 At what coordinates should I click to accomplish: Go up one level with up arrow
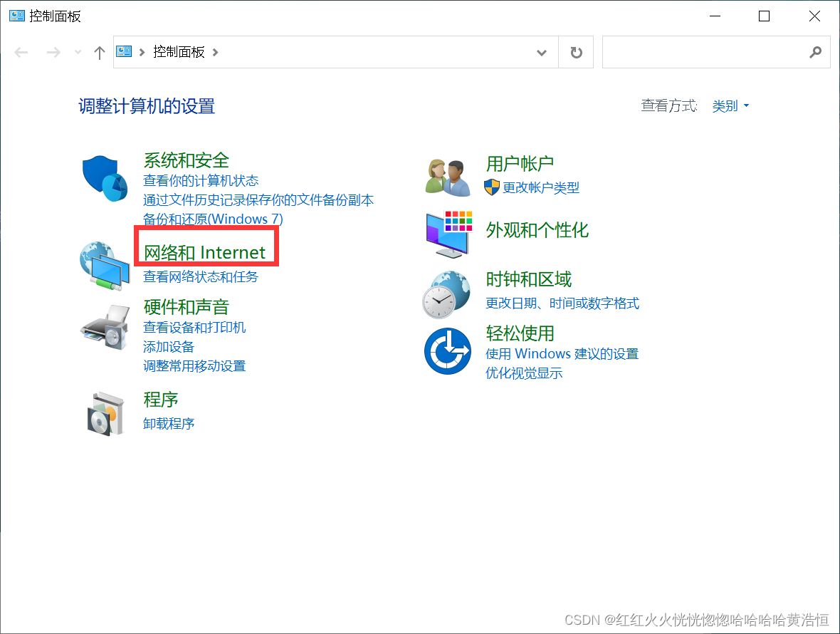click(x=99, y=53)
